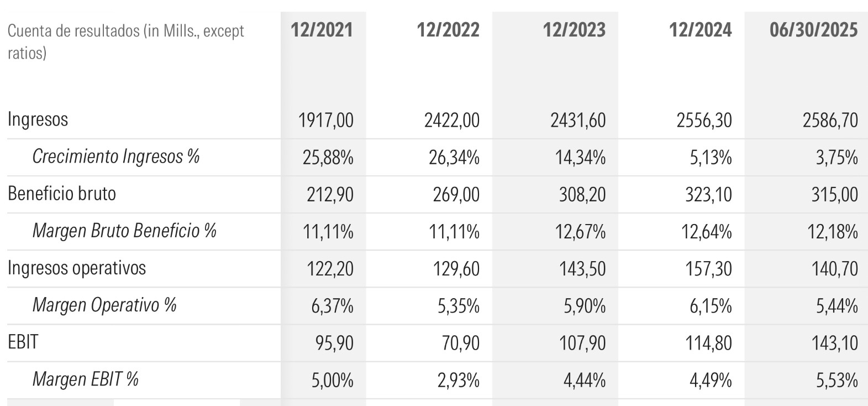Select the Crecimiento Ingresos % row label
This screenshot has height=406, width=868.
[115, 157]
